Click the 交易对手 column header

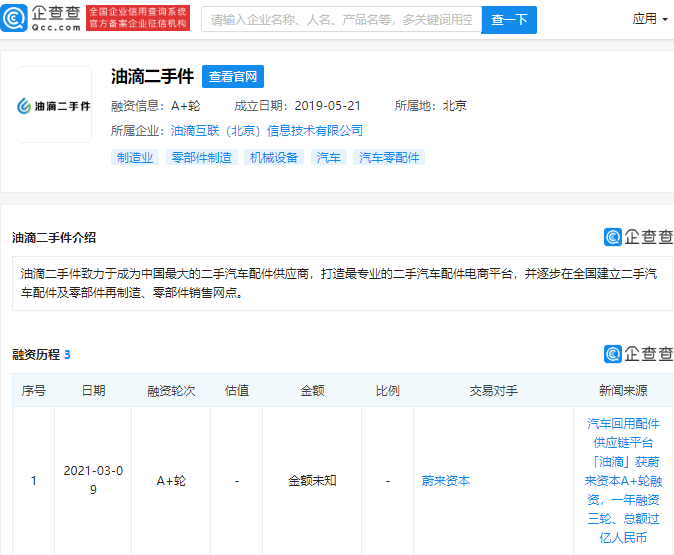(x=493, y=390)
